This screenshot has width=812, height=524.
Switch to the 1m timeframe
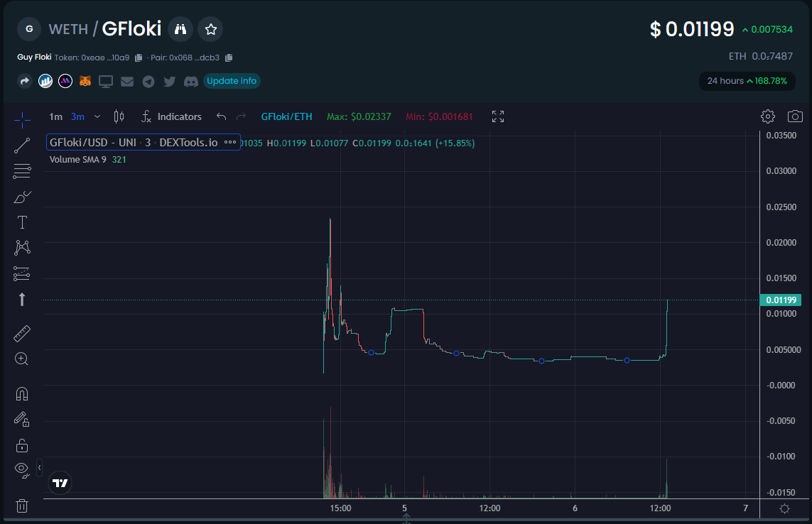(x=55, y=117)
